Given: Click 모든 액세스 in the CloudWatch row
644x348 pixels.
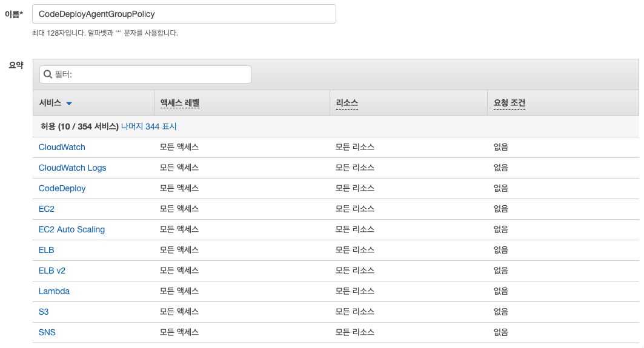Looking at the screenshot, I should pos(179,147).
